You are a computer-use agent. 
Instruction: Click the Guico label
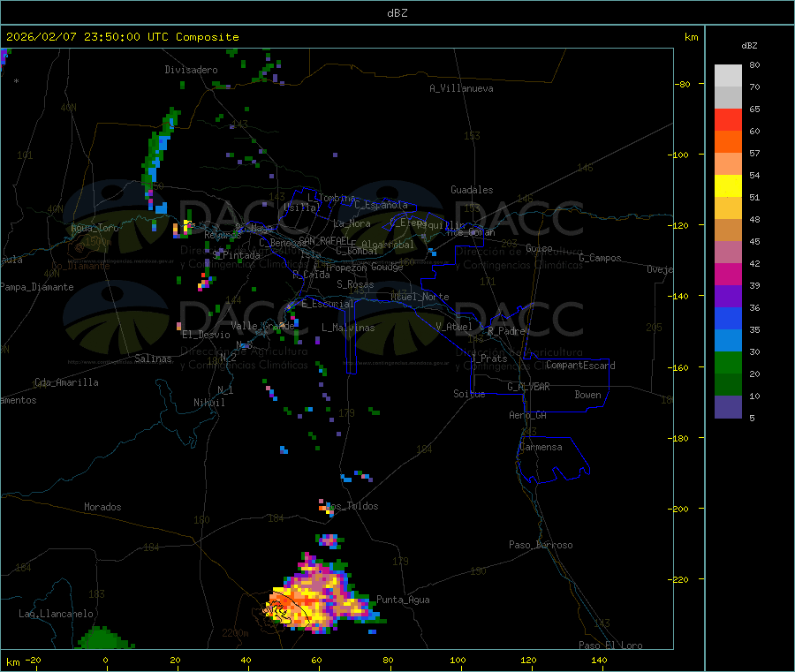click(x=539, y=248)
